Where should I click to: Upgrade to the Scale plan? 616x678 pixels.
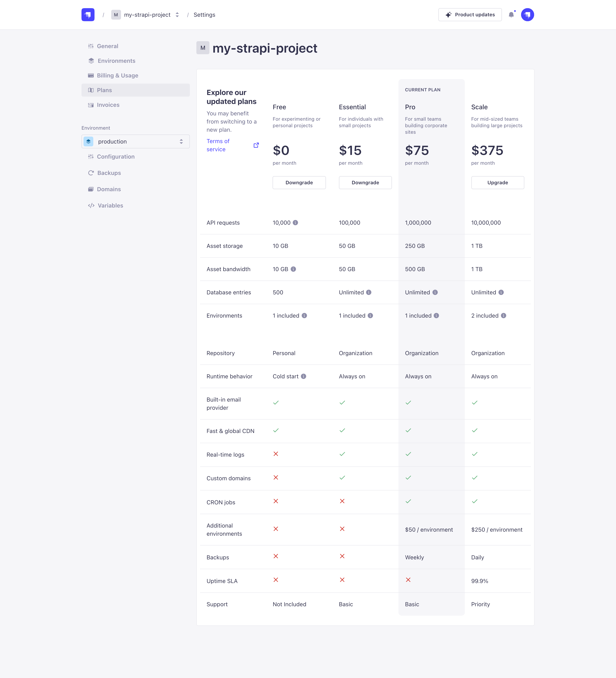click(x=497, y=183)
